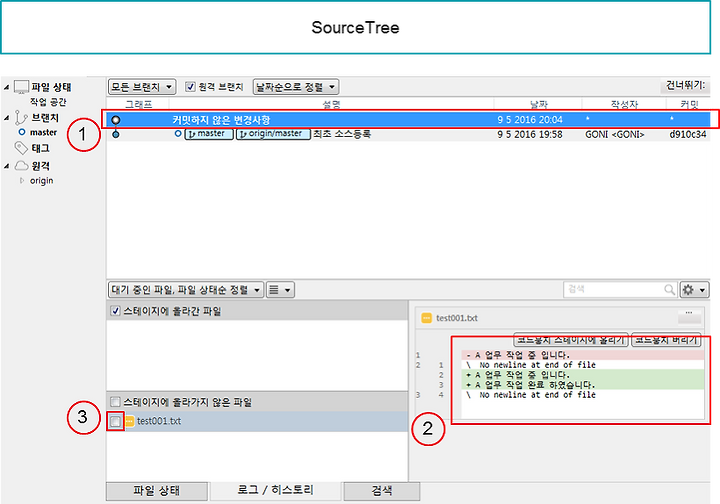Select the 태그 sidebar item
Image resolution: width=720 pixels, height=504 pixels.
[x=40, y=148]
